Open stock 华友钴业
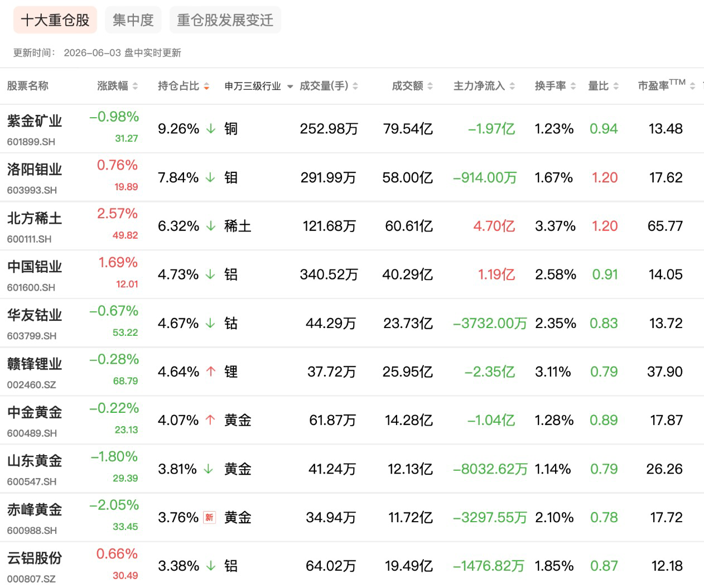 coord(35,315)
